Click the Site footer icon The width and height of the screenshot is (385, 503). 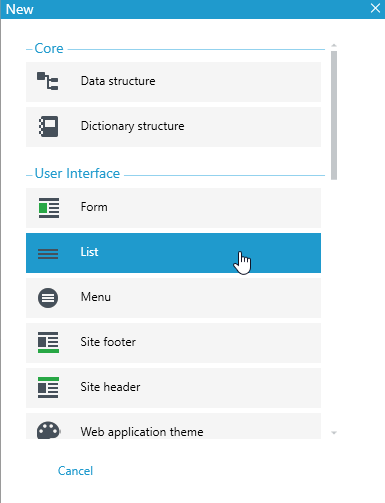coord(48,342)
